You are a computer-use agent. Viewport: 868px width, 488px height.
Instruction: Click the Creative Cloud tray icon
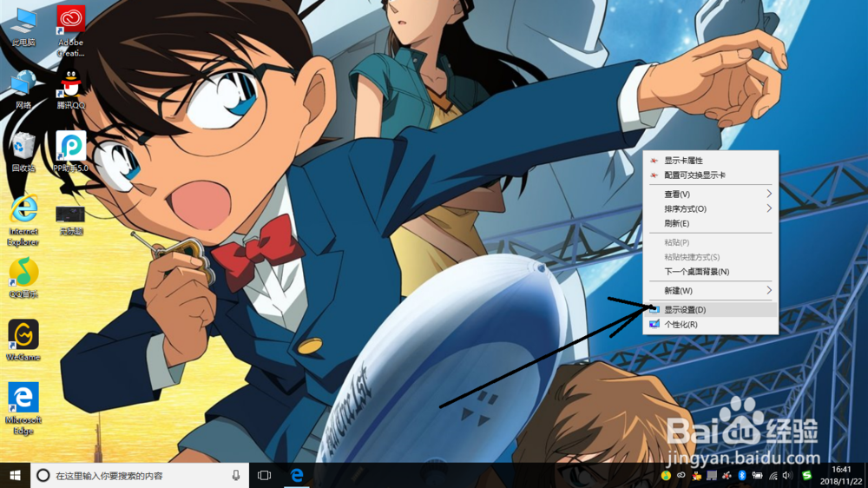click(681, 475)
